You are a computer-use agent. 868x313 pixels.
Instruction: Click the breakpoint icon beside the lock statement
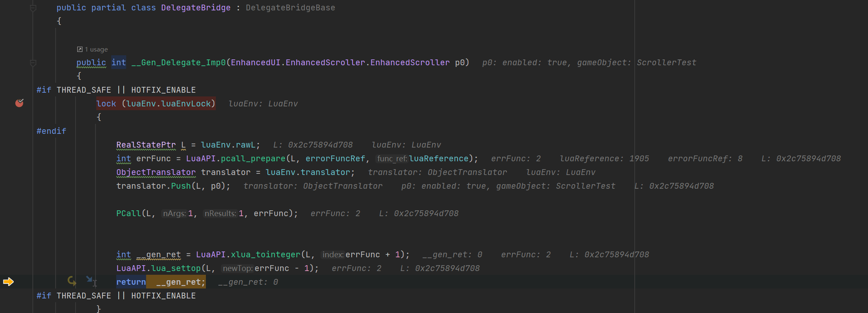click(x=20, y=103)
